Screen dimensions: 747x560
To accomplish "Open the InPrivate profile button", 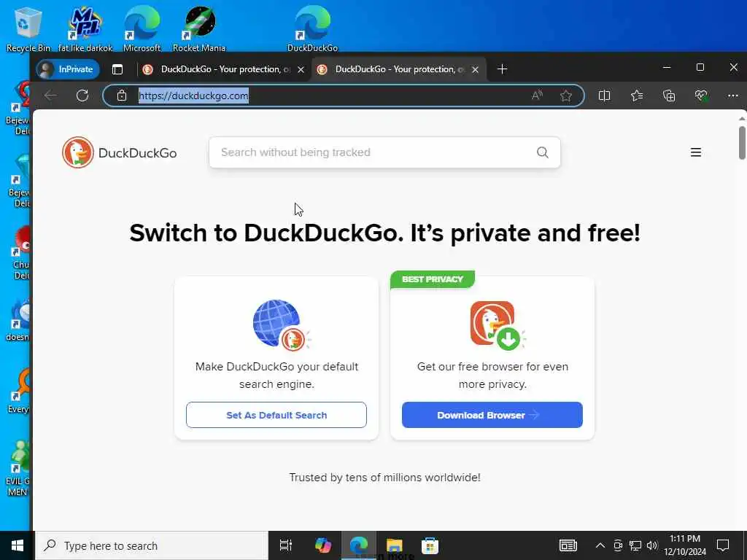I will tap(68, 69).
